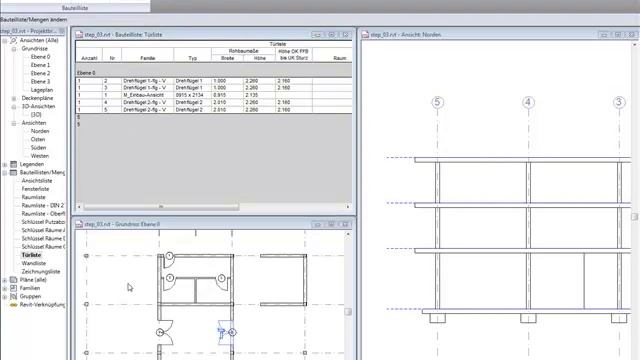Click grid bubble 4 in north view

click(528, 102)
